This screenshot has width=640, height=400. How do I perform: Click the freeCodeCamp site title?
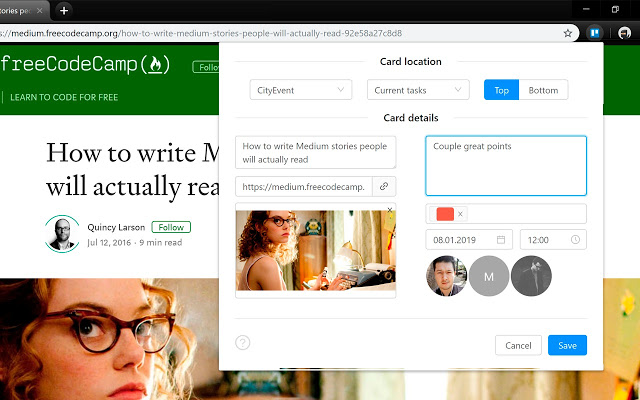pyautogui.click(x=84, y=64)
